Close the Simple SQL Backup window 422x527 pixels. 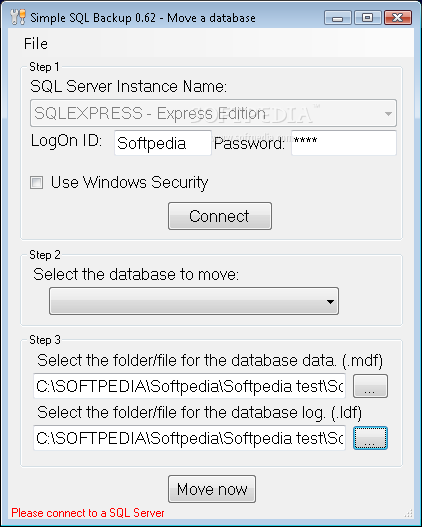point(398,17)
